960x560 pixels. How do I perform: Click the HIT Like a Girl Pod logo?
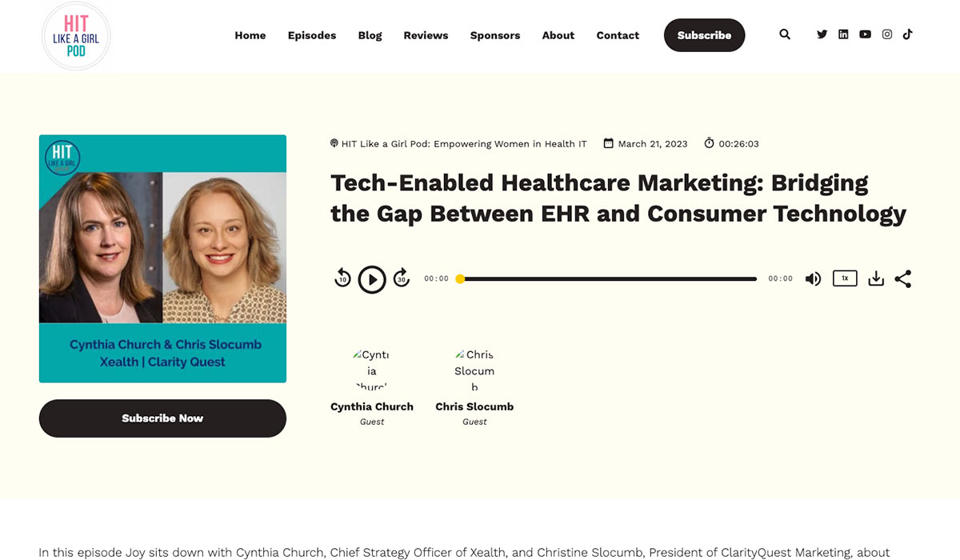76,36
